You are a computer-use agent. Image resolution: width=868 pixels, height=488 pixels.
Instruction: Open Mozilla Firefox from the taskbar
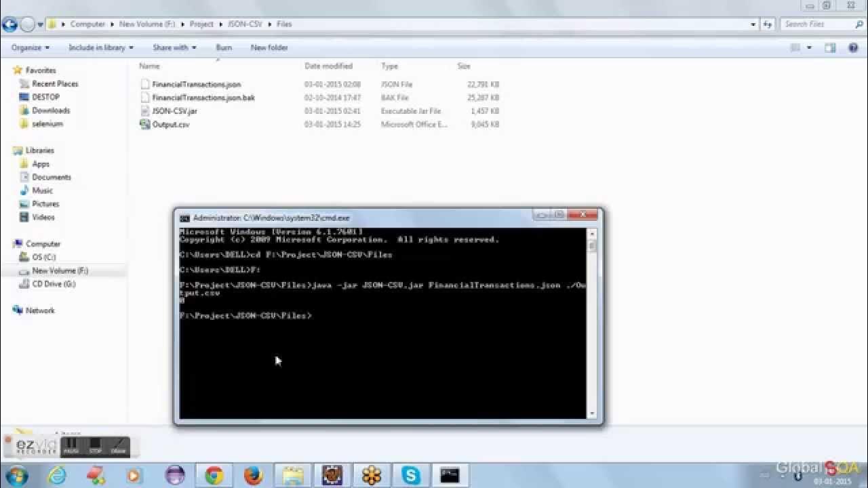pyautogui.click(x=254, y=475)
